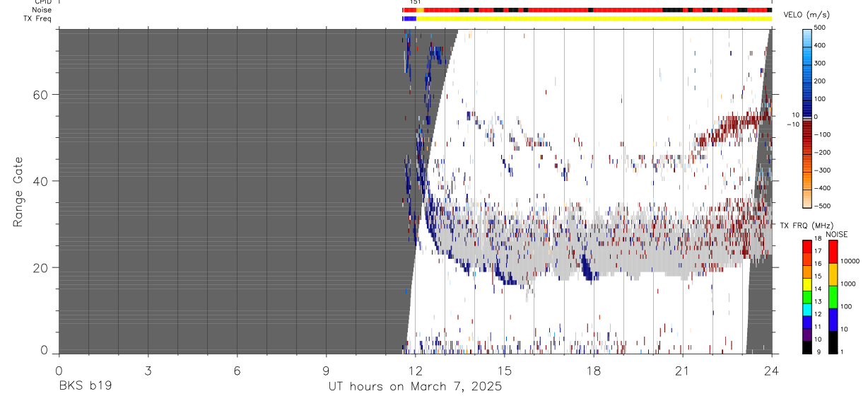868x401 pixels.
Task: Click the '151' CPID value above the noise strip
Action: [416, 2]
